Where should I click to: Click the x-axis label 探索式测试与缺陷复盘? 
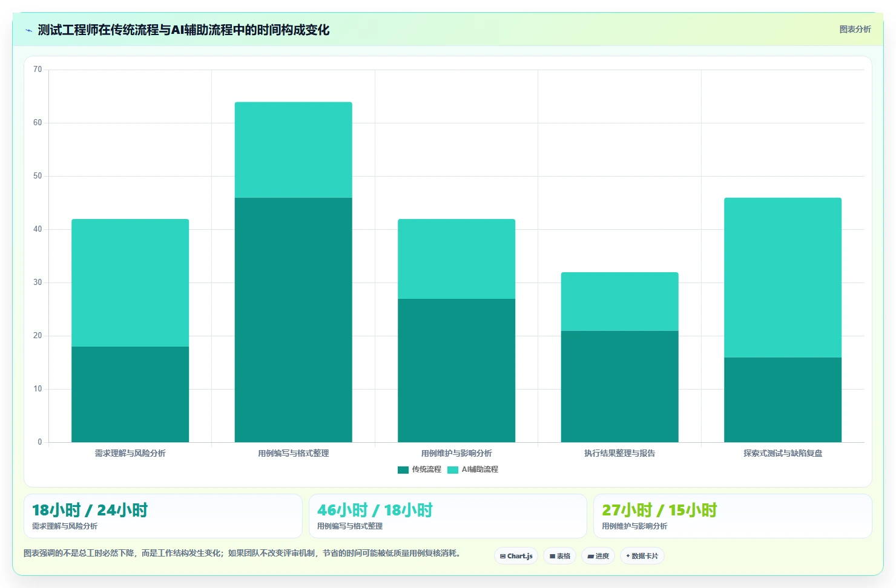point(783,453)
